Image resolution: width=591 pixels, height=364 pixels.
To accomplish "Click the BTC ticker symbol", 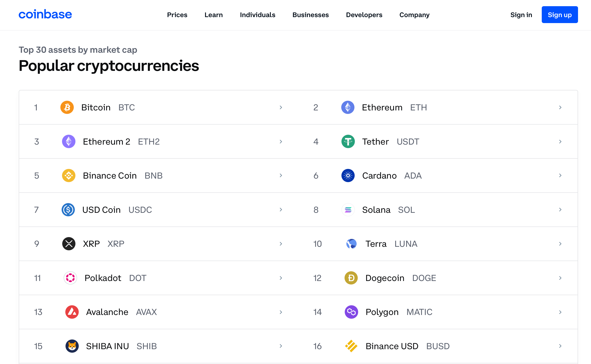I will tap(127, 107).
